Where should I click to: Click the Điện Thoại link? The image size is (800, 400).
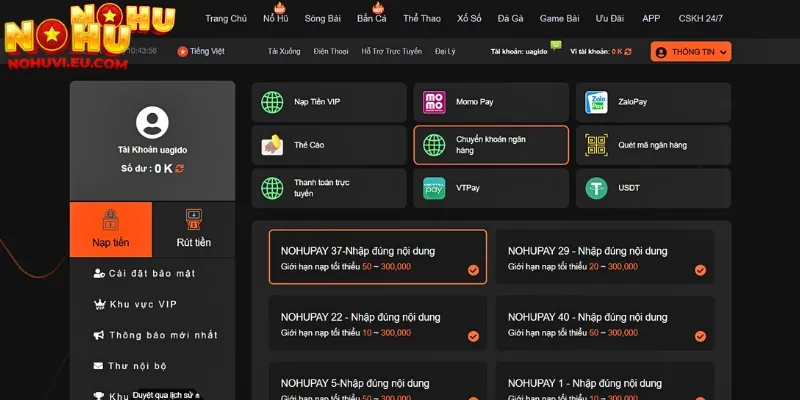click(331, 52)
